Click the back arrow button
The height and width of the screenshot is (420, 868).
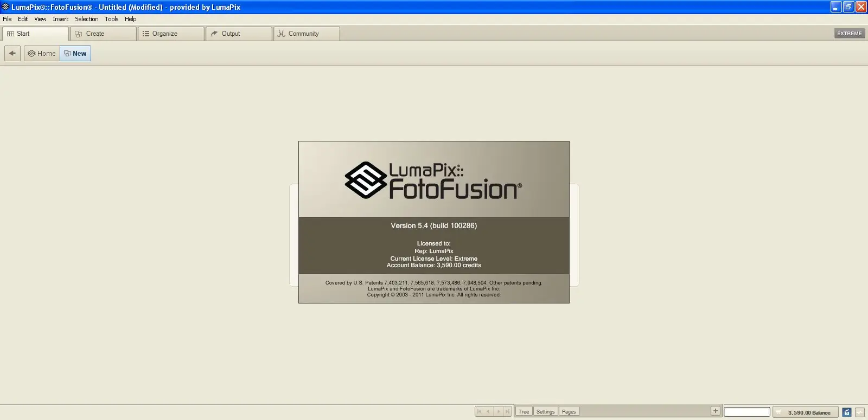tap(12, 54)
